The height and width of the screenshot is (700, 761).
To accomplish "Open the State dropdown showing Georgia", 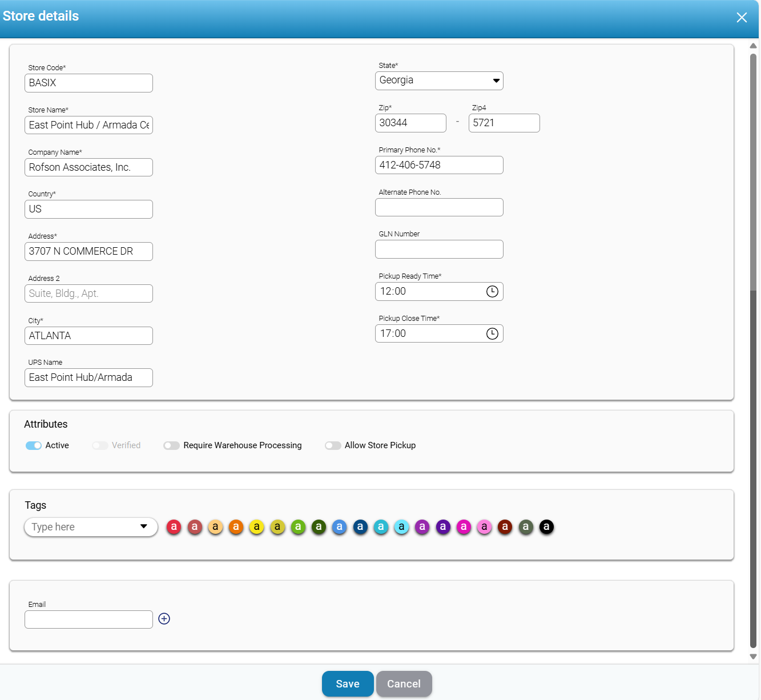I will 439,81.
